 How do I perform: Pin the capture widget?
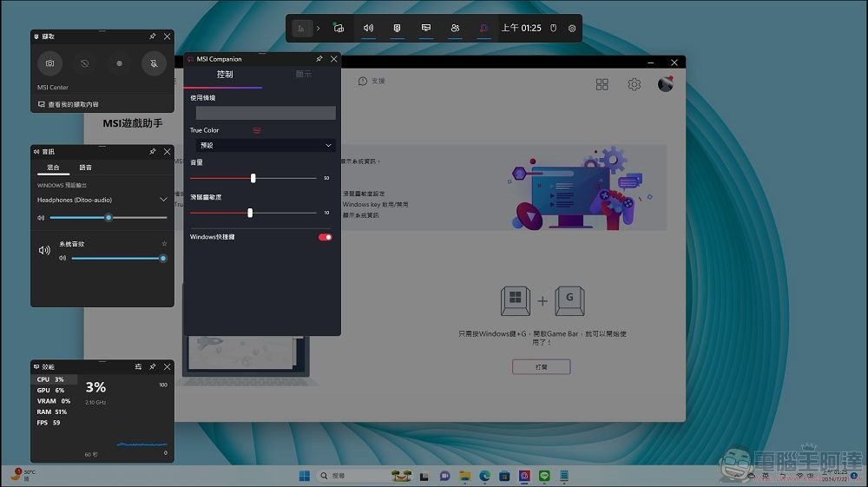coord(152,36)
